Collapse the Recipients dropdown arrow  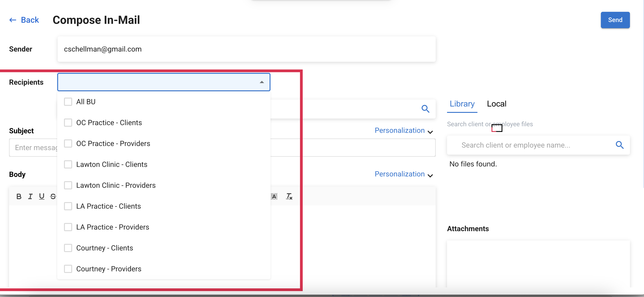tap(262, 82)
